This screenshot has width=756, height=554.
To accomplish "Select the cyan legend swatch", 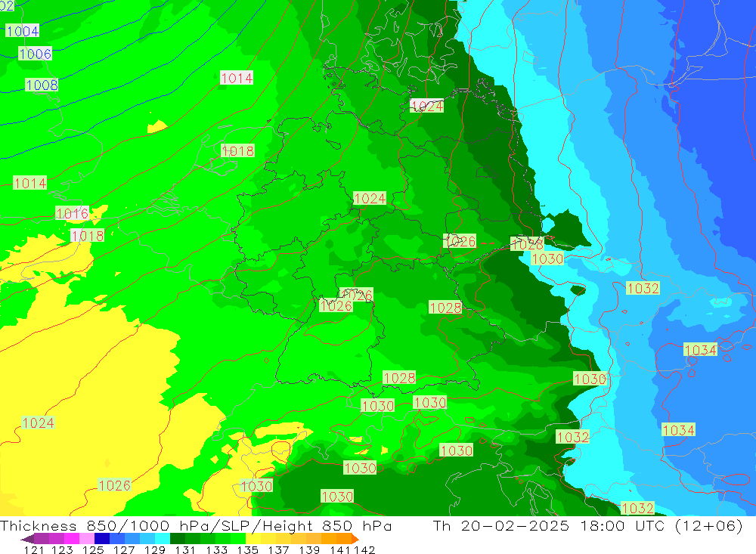I will click(163, 538).
